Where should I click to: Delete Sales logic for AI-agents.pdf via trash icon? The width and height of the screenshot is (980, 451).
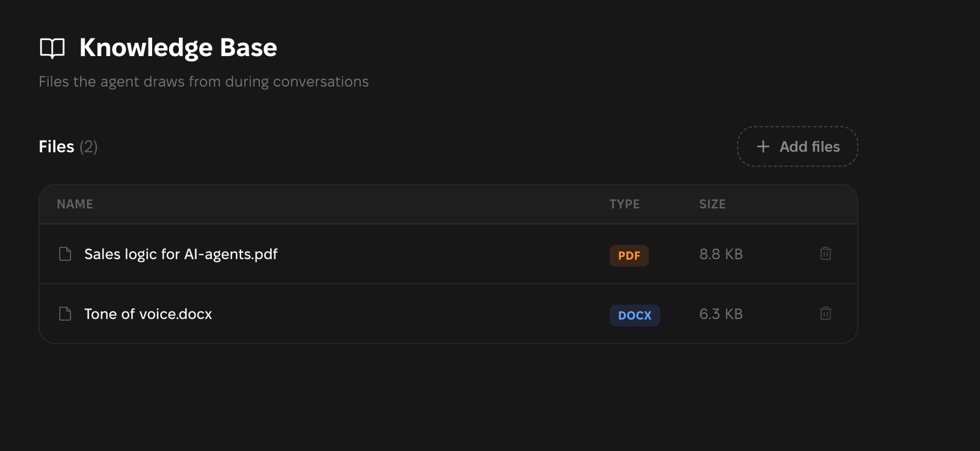pos(825,253)
